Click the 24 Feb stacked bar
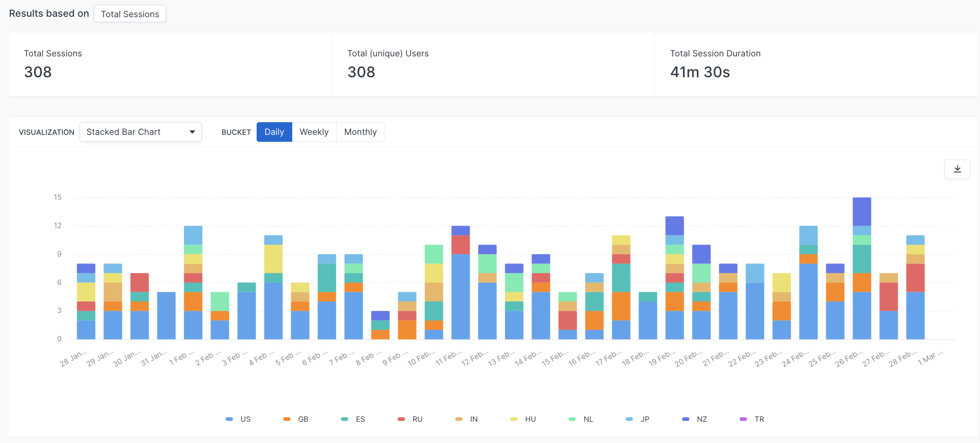The width and height of the screenshot is (980, 443). 808,282
